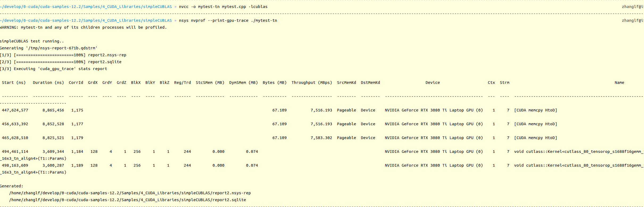The image size is (644, 207).
Task: Click the 'Duration (ns)' column header
Action: coord(48,83)
